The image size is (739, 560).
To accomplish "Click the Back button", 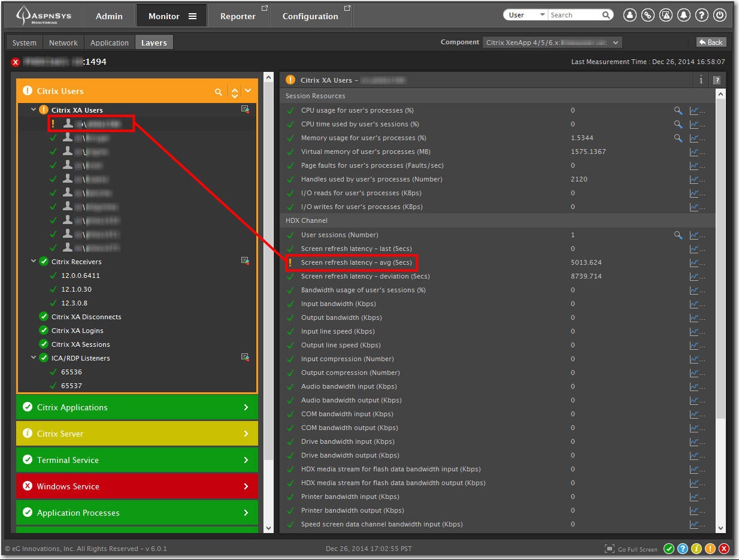I will 711,43.
